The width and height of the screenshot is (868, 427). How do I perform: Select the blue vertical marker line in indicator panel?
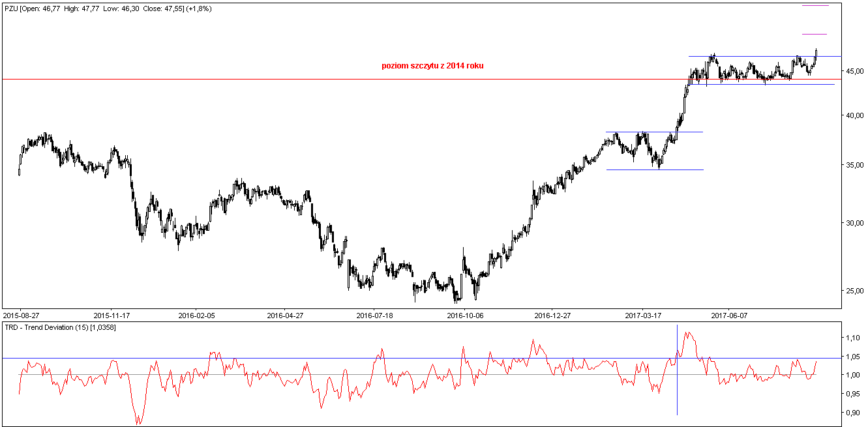(677, 370)
